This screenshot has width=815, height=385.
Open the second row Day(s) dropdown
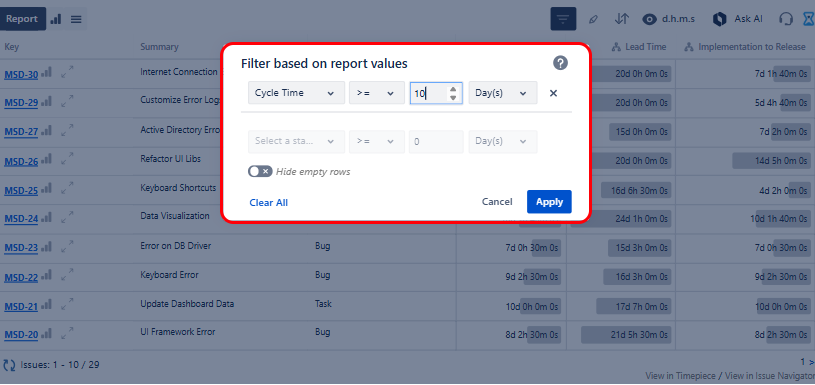pos(503,141)
